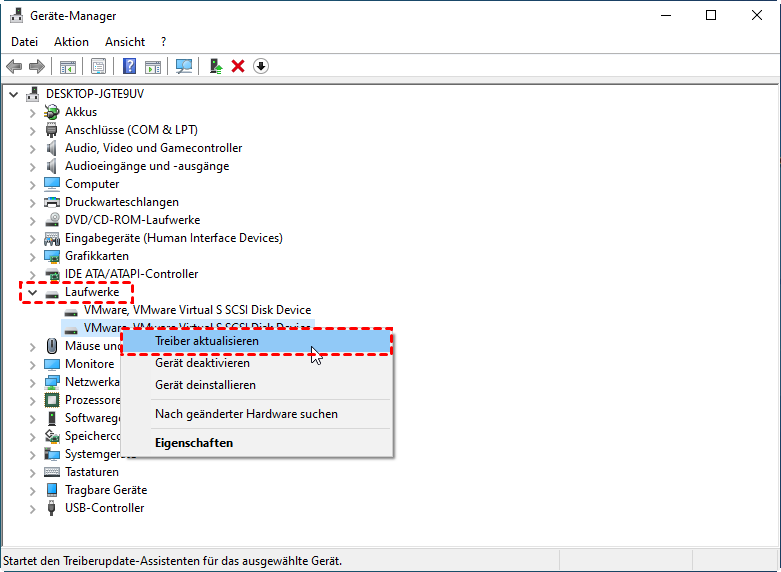Expand the Akkus category

coord(32,113)
